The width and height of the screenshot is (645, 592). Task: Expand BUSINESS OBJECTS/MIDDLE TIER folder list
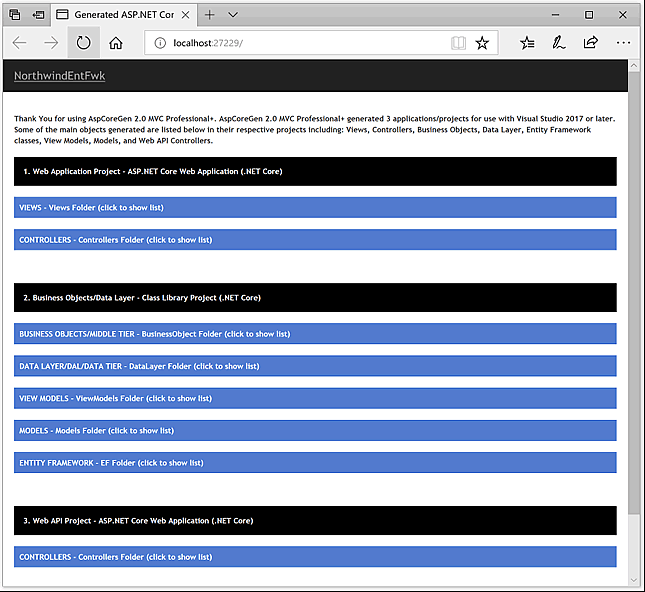coord(315,334)
